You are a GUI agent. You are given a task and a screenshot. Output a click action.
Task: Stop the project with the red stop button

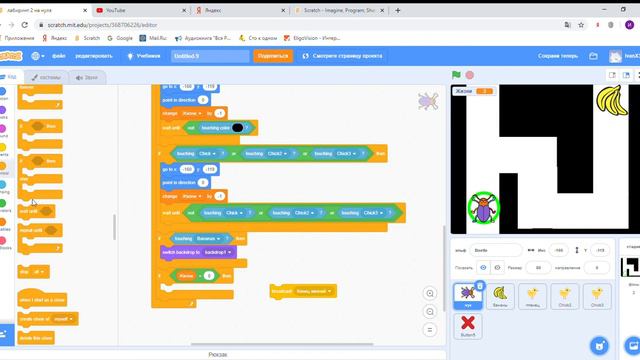[x=470, y=75]
